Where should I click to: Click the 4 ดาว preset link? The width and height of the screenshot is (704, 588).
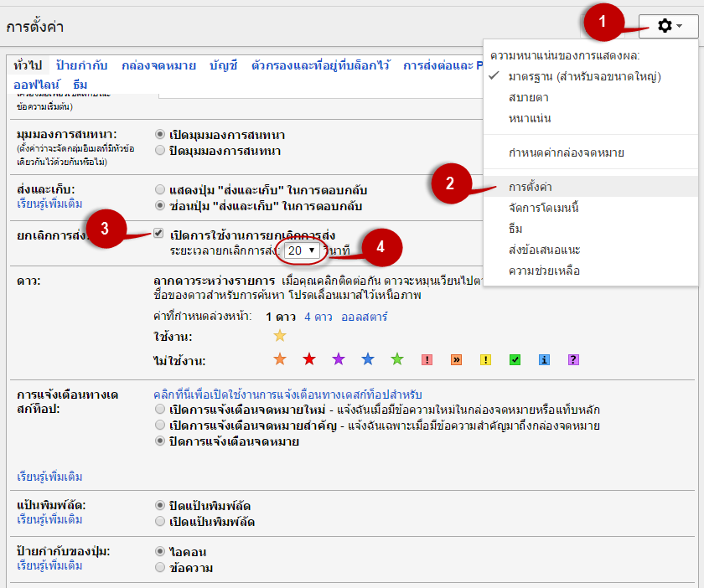318,317
